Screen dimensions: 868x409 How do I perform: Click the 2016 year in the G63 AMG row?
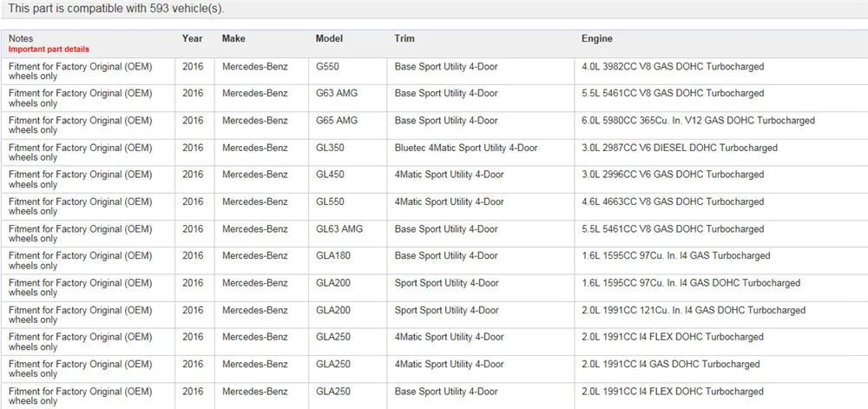pos(193,93)
